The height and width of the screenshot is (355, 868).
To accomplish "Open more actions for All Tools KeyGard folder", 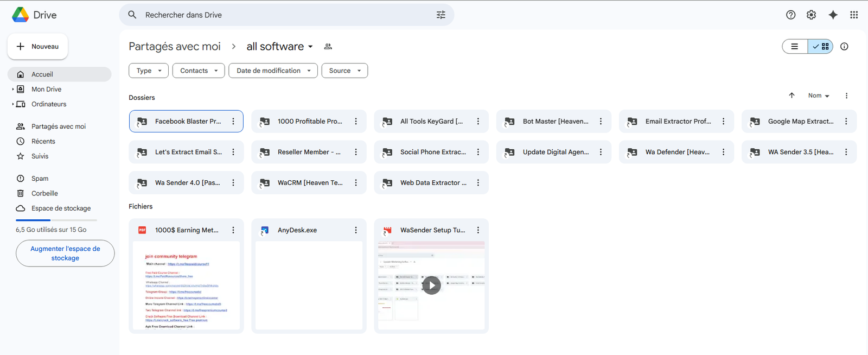I will (478, 122).
